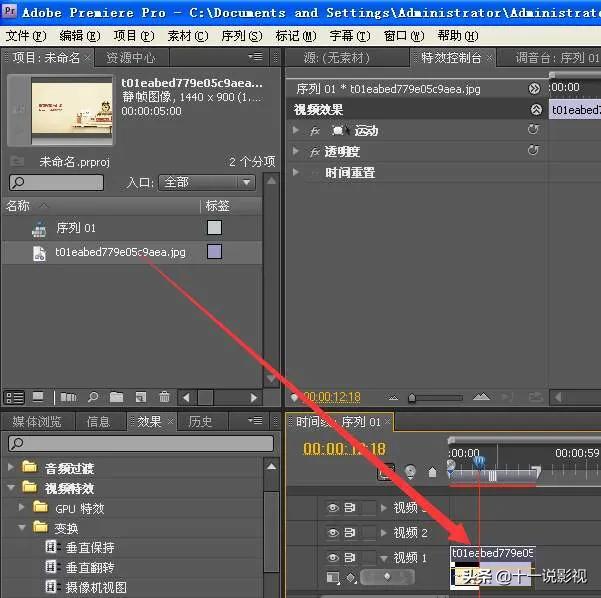Click the Find magnifier icon in project toolbar
This screenshot has height=598, width=601.
coord(93,397)
